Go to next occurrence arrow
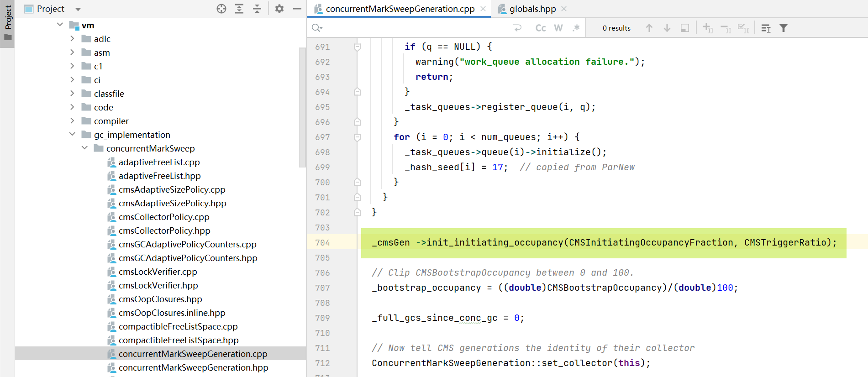 click(667, 28)
